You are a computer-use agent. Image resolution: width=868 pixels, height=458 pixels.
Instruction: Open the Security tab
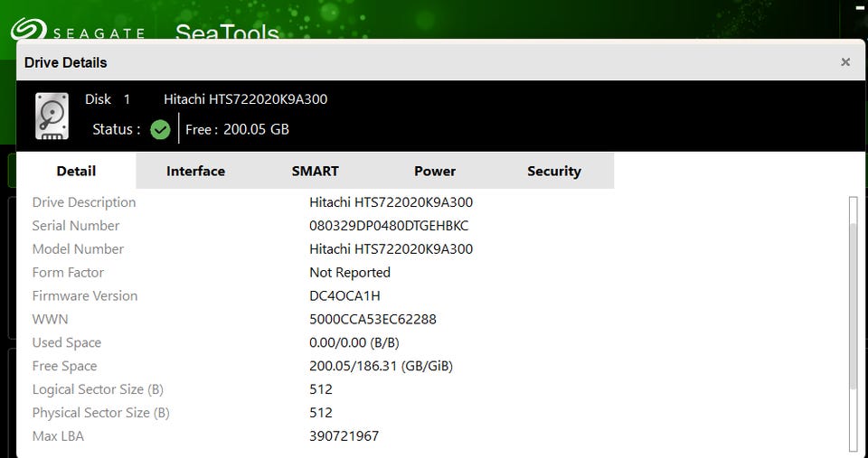[x=554, y=171]
